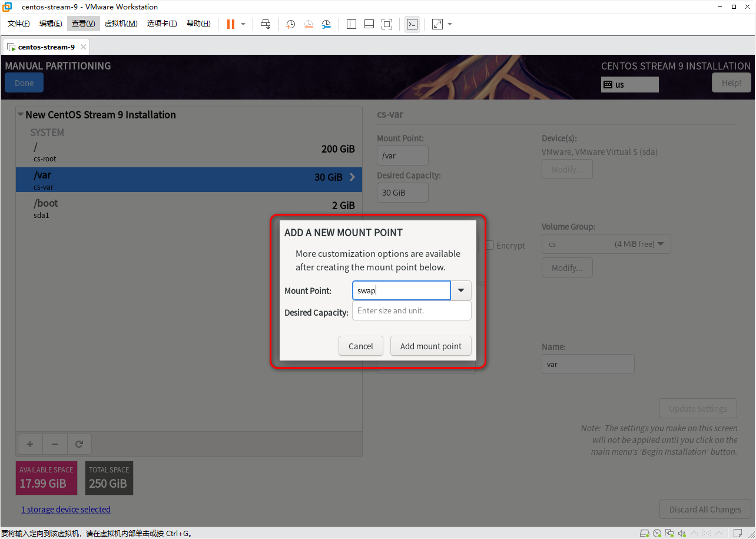
Task: Click the Mount Point field containing swap
Action: (x=402, y=290)
